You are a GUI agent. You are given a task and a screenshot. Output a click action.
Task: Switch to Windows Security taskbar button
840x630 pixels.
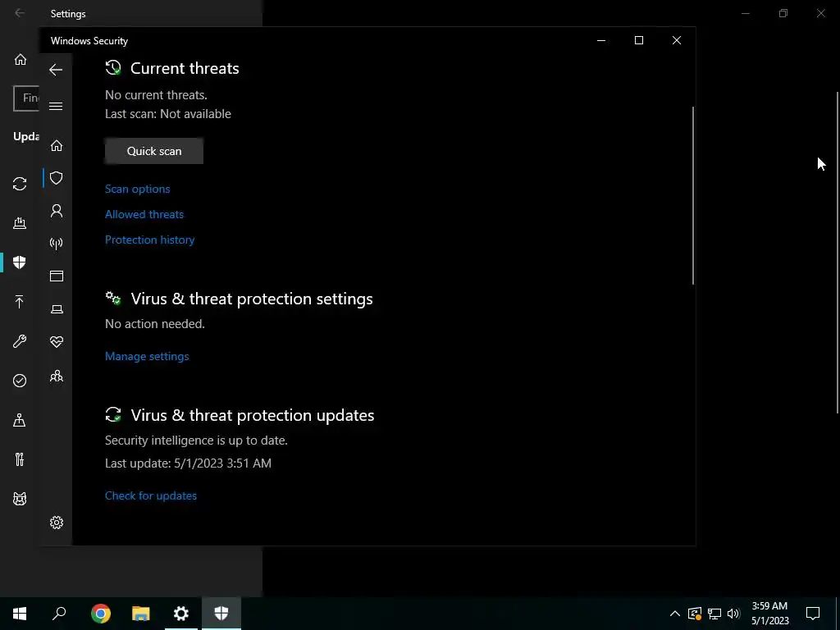coord(221,614)
